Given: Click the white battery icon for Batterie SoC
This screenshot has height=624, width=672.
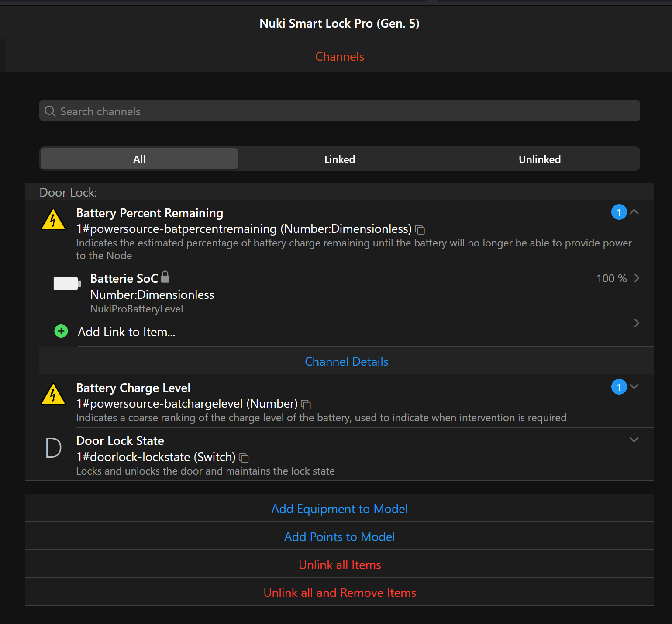Looking at the screenshot, I should (66, 284).
